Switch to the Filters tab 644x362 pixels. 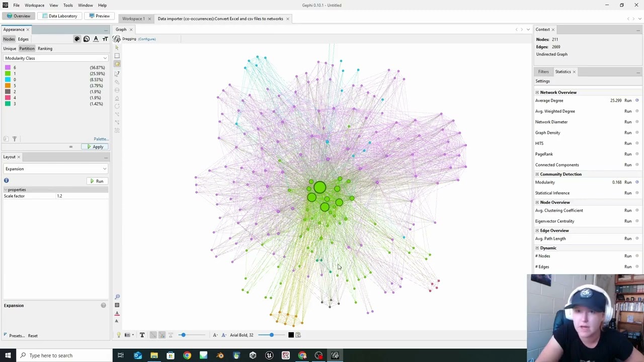[543, 71]
